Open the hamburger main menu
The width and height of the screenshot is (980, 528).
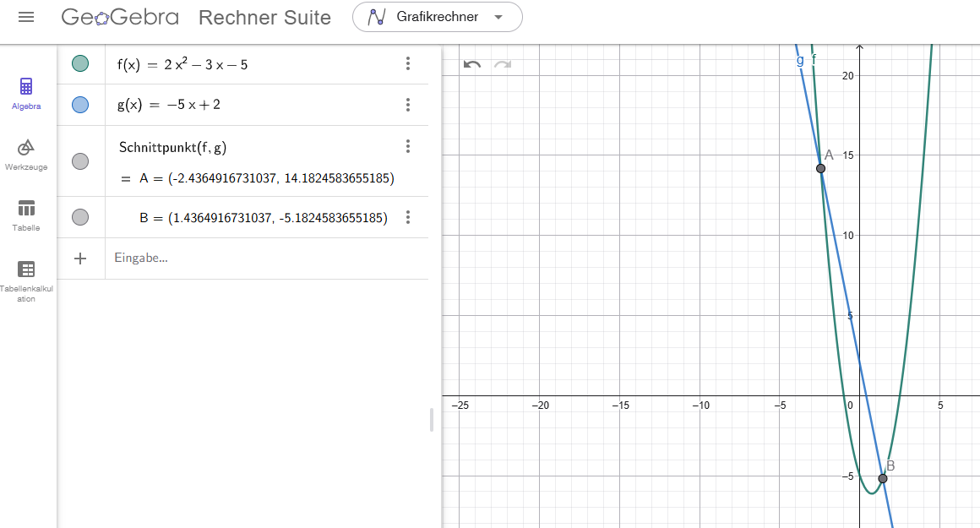point(26,17)
